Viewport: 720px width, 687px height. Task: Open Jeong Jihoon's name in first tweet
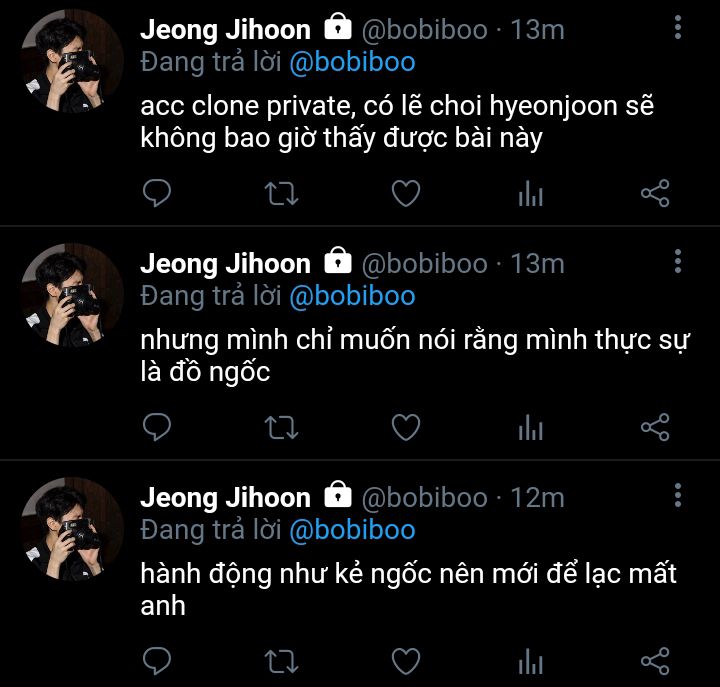225,30
